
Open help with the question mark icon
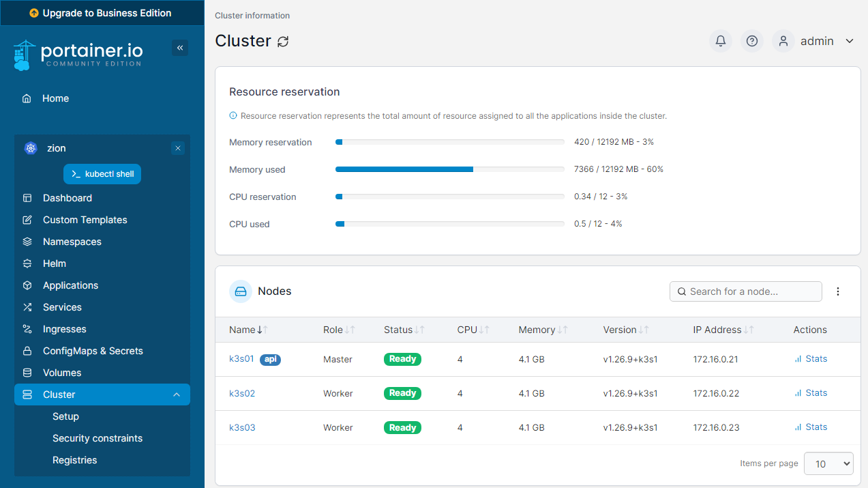pos(752,41)
